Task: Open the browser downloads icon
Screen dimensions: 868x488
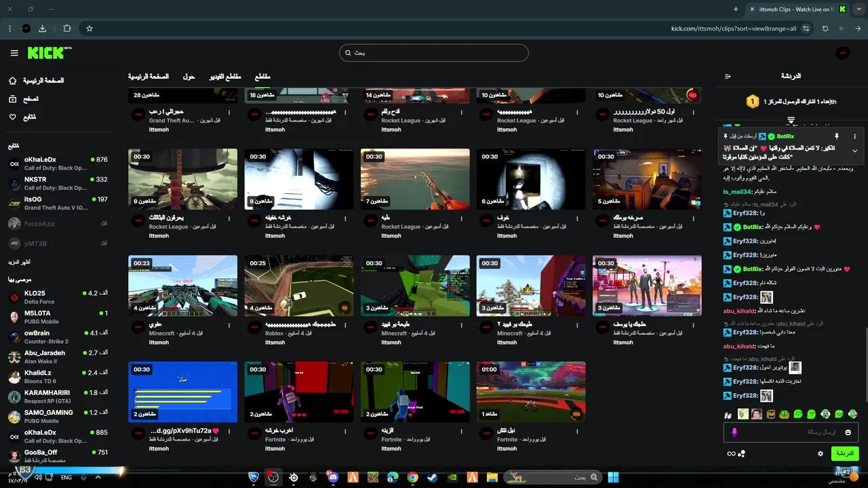Action: (43, 28)
